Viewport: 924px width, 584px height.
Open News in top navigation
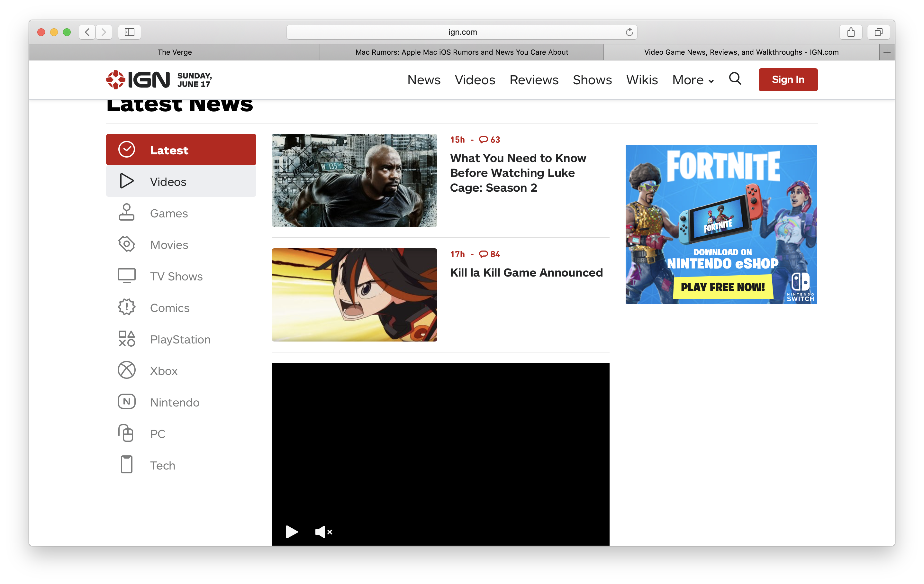(424, 80)
